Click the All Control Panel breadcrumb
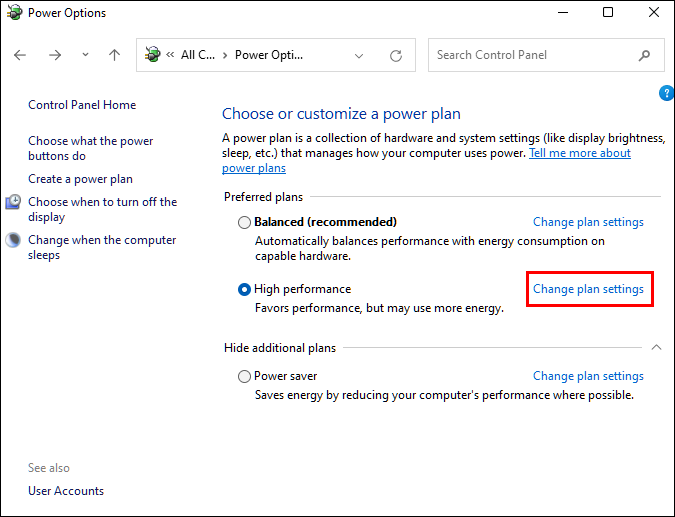This screenshot has height=517, width=675. (x=197, y=55)
